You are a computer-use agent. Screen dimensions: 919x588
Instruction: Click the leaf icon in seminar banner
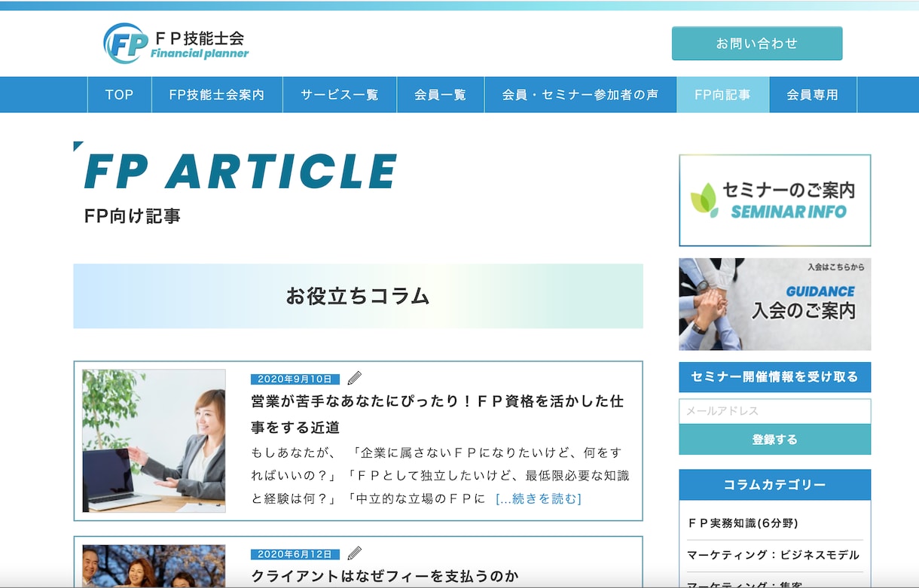[x=704, y=200]
